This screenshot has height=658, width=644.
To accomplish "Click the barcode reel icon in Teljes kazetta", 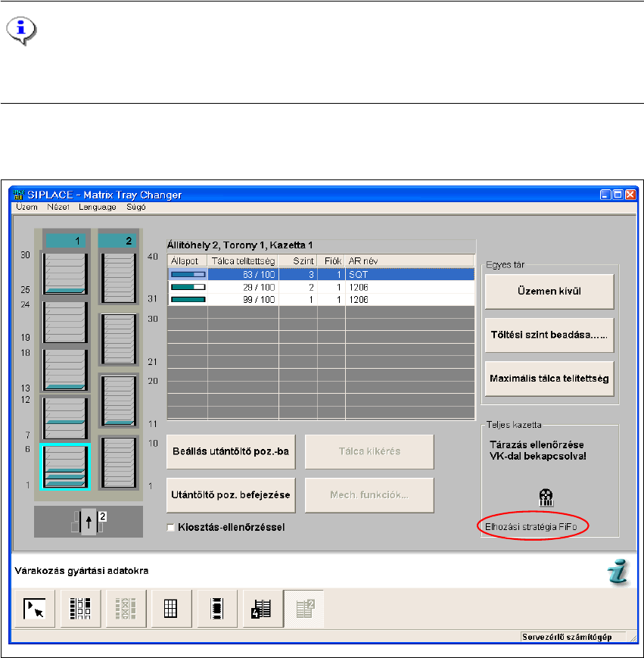I will (545, 497).
